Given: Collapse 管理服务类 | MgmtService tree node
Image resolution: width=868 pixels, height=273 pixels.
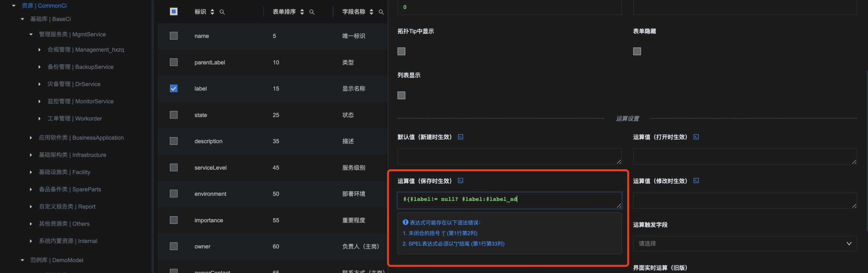Looking at the screenshot, I should (31, 35).
